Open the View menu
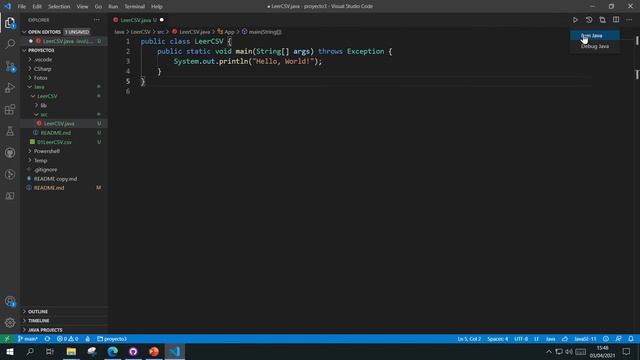640x360 pixels. pyautogui.click(x=82, y=7)
